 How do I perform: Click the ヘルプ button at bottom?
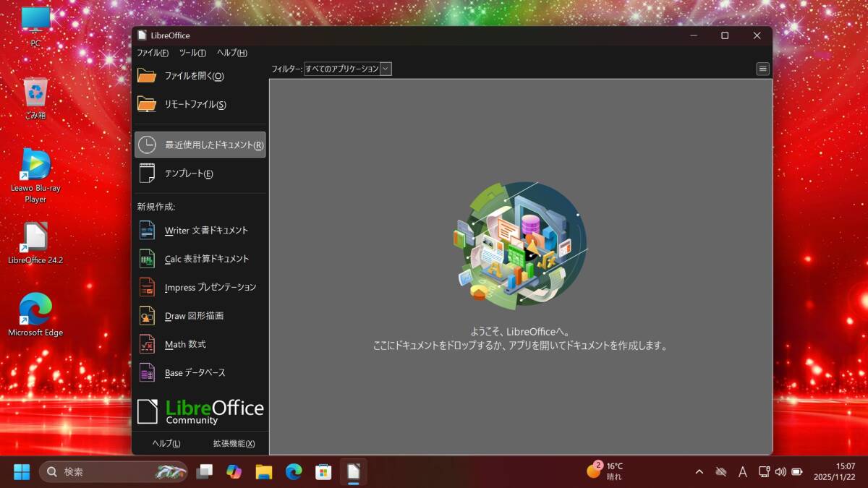pyautogui.click(x=166, y=443)
